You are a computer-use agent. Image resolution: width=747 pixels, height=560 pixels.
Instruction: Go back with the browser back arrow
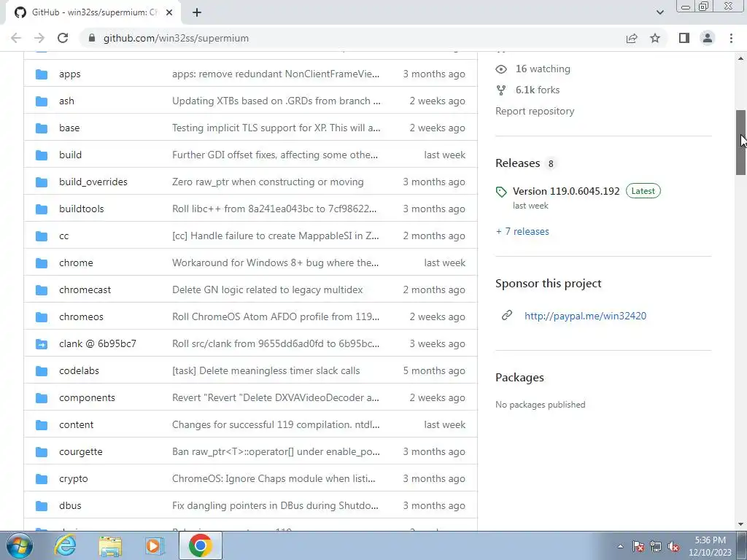(16, 38)
